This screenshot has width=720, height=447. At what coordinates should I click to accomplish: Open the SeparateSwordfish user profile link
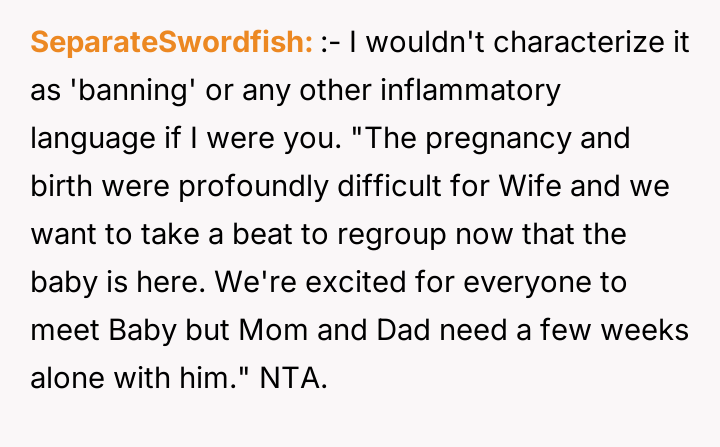point(172,43)
